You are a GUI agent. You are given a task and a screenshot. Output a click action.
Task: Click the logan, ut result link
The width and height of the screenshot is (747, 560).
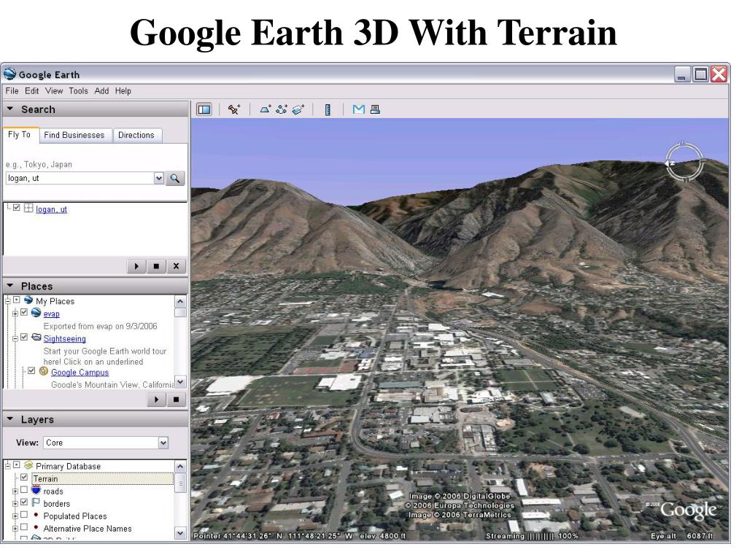[x=52, y=209]
